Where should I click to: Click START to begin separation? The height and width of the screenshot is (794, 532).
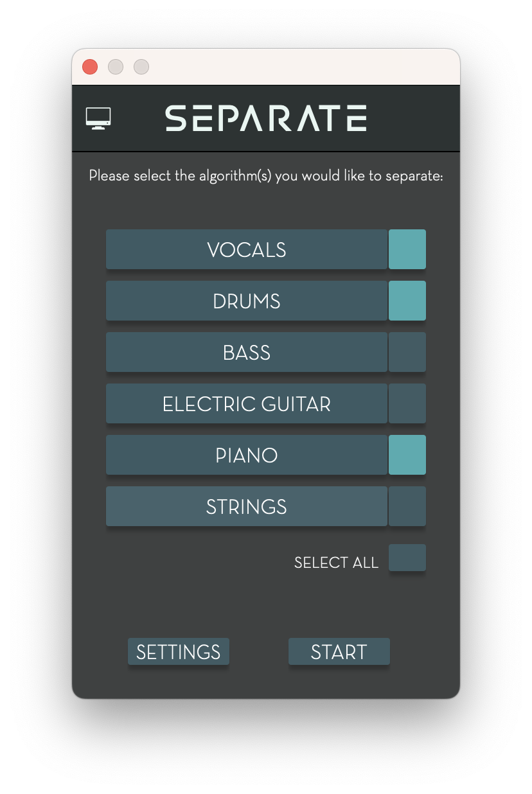339,651
